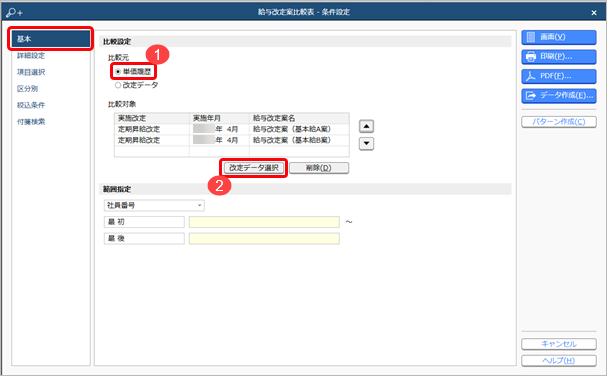This screenshot has height=376, width=607.
Task: Click the 給与改定案名 column header
Action: [x=299, y=118]
